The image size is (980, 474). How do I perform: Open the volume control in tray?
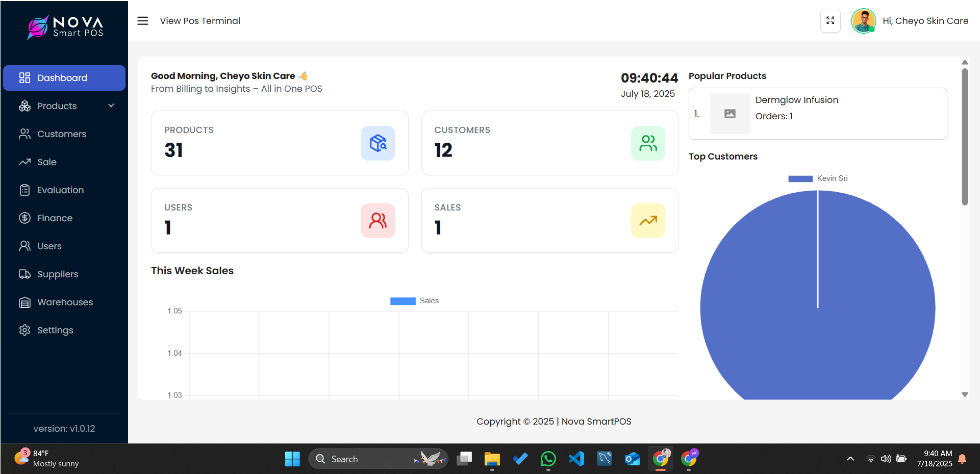[x=886, y=459]
